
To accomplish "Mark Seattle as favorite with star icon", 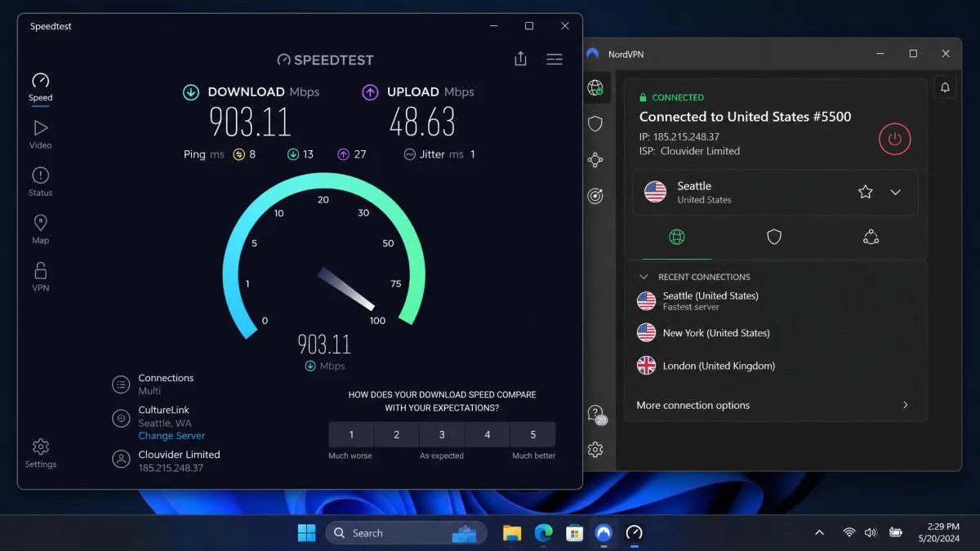I will coord(866,192).
